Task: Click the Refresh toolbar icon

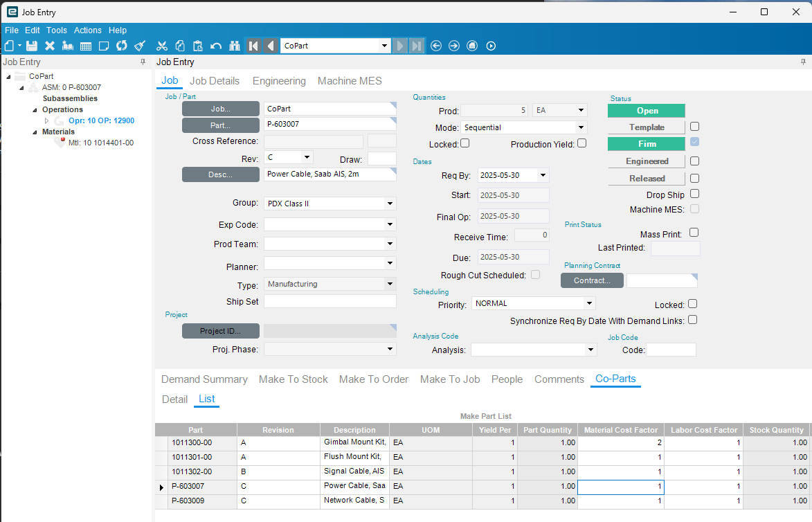Action: tap(122, 46)
